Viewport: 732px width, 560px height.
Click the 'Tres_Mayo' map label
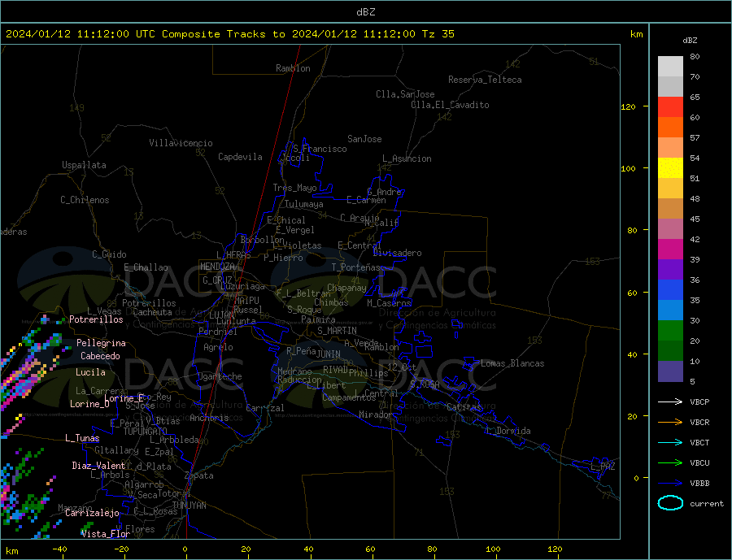coord(294,188)
